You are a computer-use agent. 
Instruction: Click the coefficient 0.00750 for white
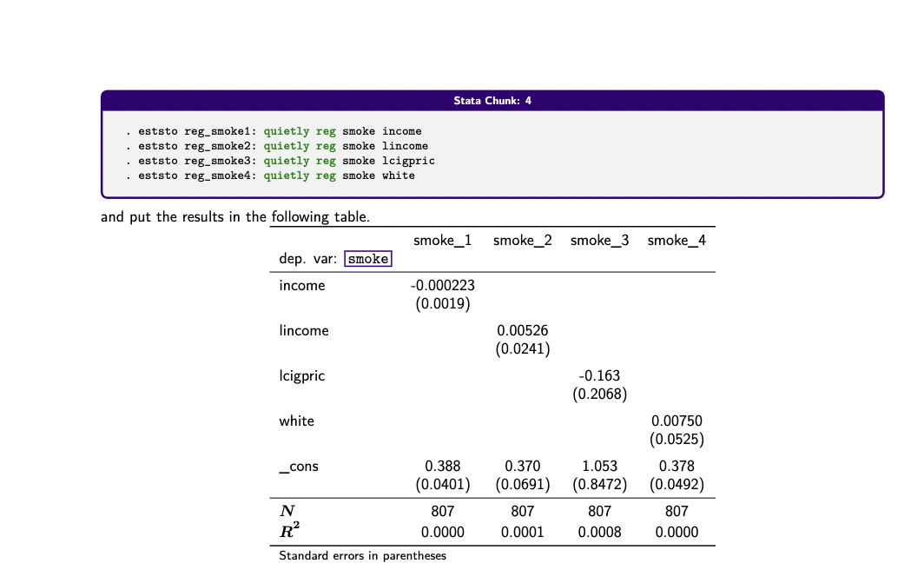pyautogui.click(x=676, y=421)
